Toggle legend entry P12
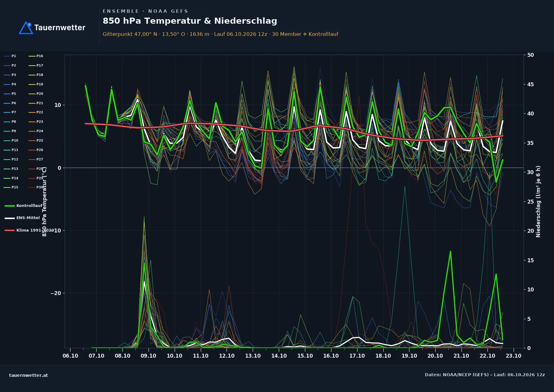Viewport: 554px width, 392px height. (11, 159)
